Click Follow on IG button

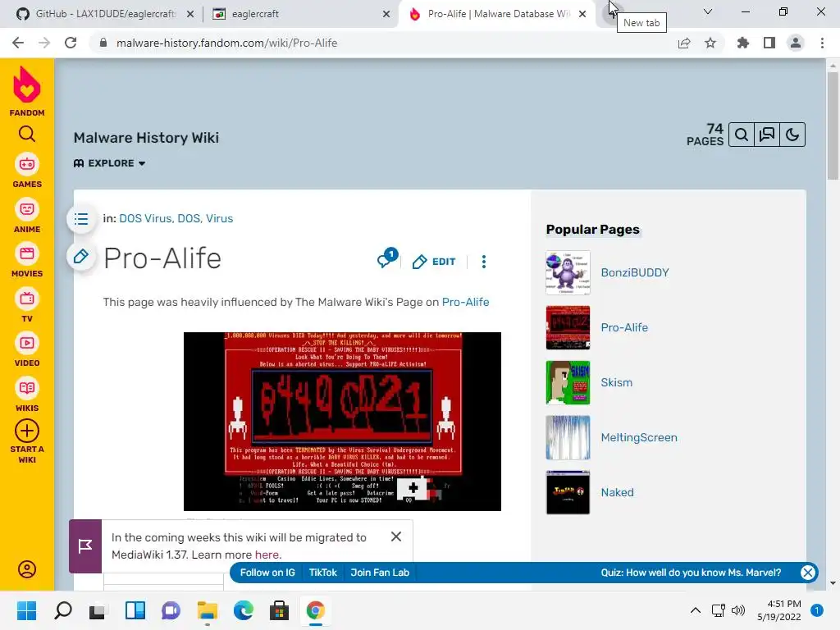267,572
